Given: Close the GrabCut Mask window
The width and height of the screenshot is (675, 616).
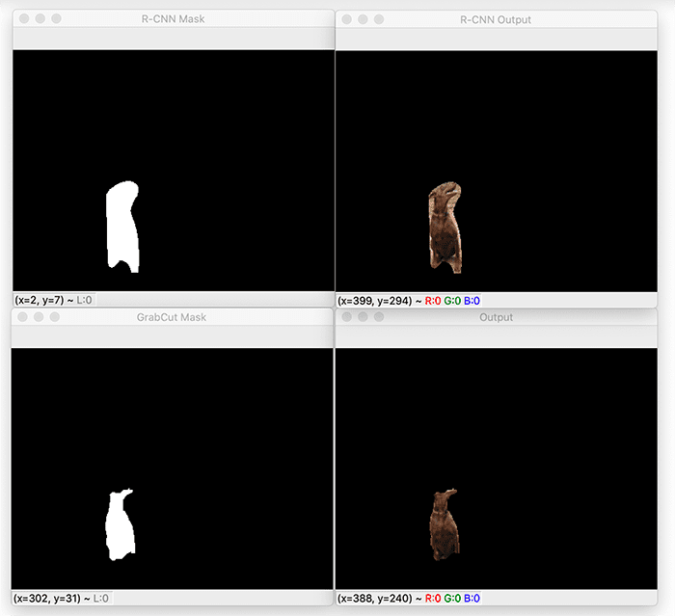Looking at the screenshot, I should pos(22,316).
